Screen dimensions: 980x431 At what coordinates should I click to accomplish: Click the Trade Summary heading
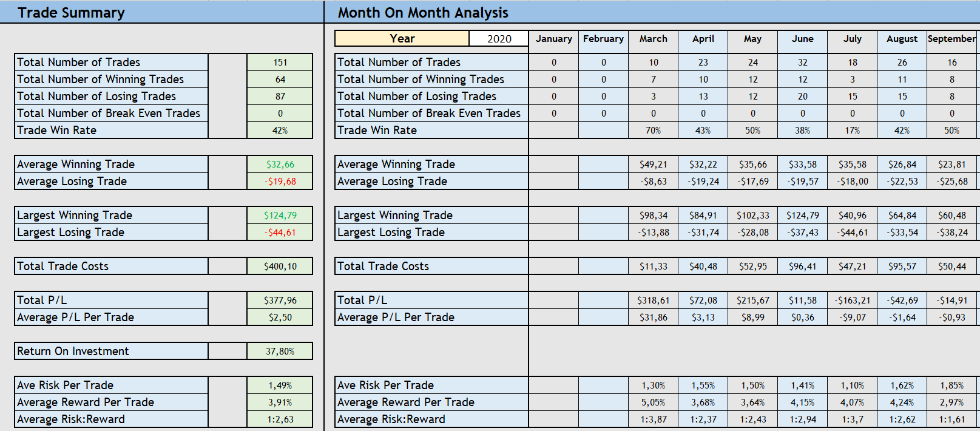click(x=71, y=13)
